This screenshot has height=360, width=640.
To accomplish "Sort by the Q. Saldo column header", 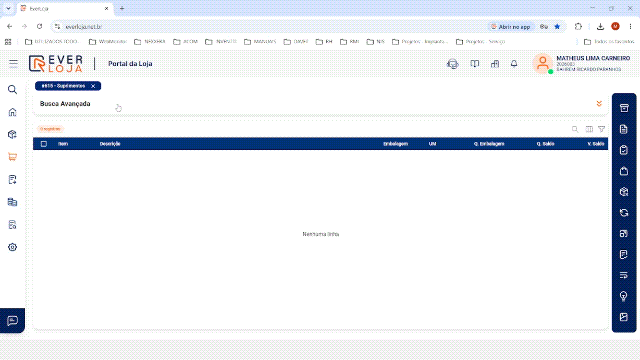I will click(545, 144).
